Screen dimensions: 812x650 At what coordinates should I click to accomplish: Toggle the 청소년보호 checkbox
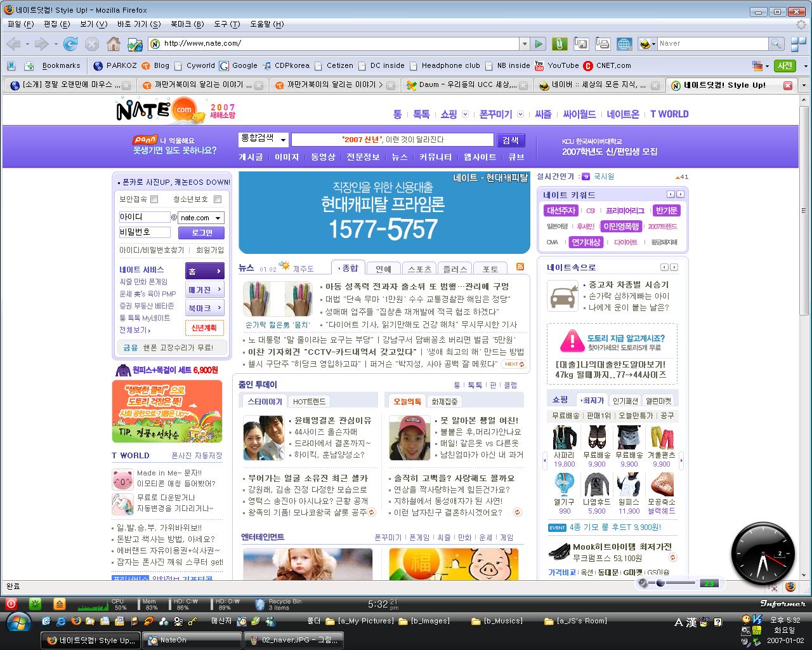click(x=218, y=199)
